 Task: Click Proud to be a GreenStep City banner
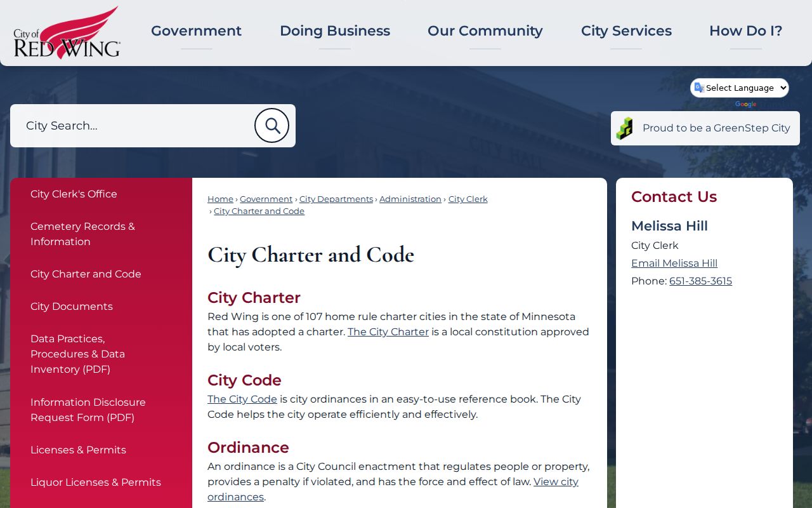[x=705, y=128]
